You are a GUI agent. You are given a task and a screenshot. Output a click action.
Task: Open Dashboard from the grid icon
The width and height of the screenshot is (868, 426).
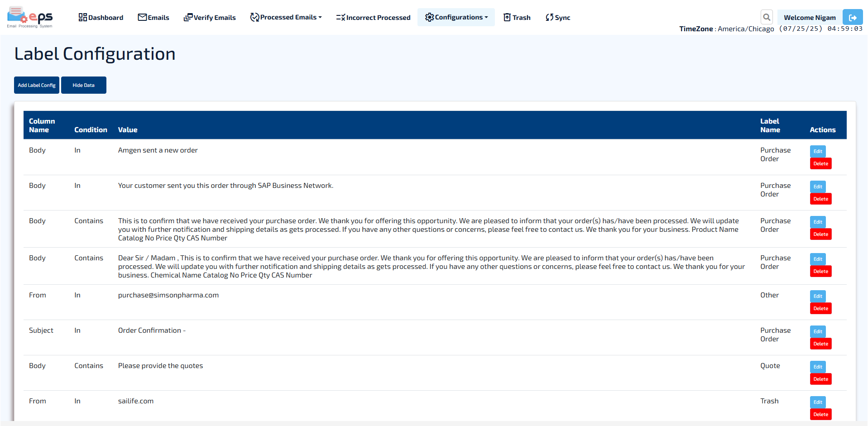[83, 17]
